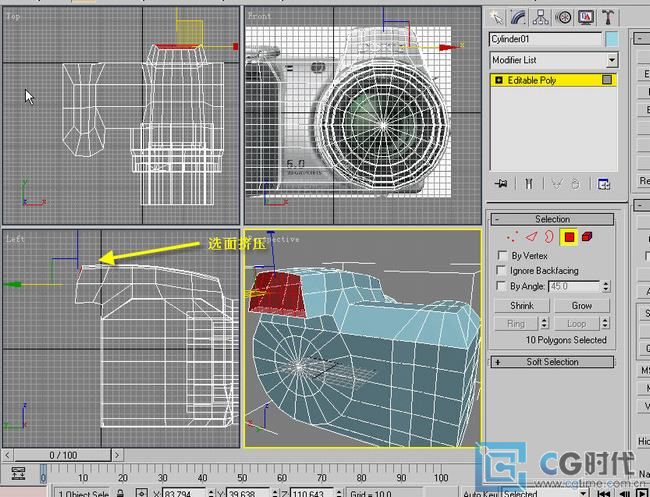This screenshot has width=650, height=497.
Task: Click the 0 / 100 time slider
Action: tap(63, 455)
